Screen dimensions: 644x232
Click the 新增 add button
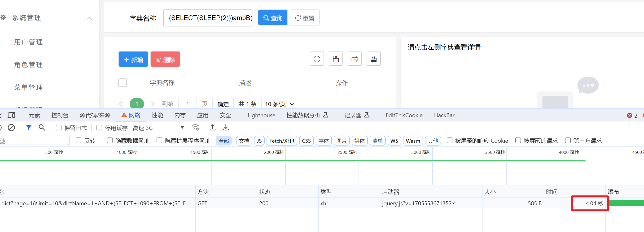point(133,59)
